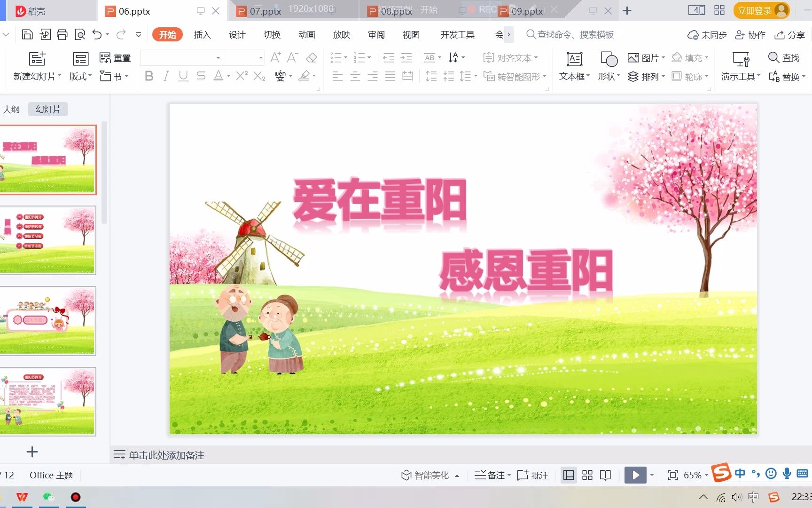Redo the last action
812x508 pixels.
click(x=121, y=34)
